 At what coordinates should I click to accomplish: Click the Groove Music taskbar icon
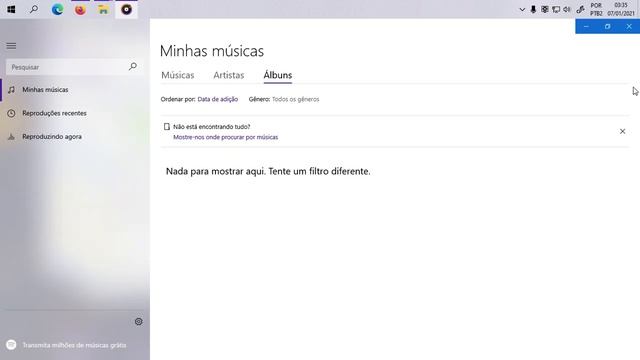127,9
